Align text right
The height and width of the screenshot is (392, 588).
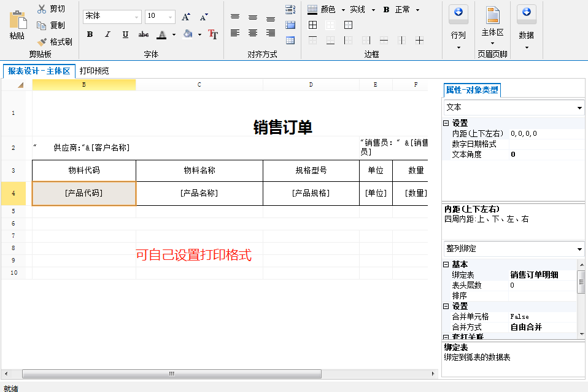pos(271,33)
